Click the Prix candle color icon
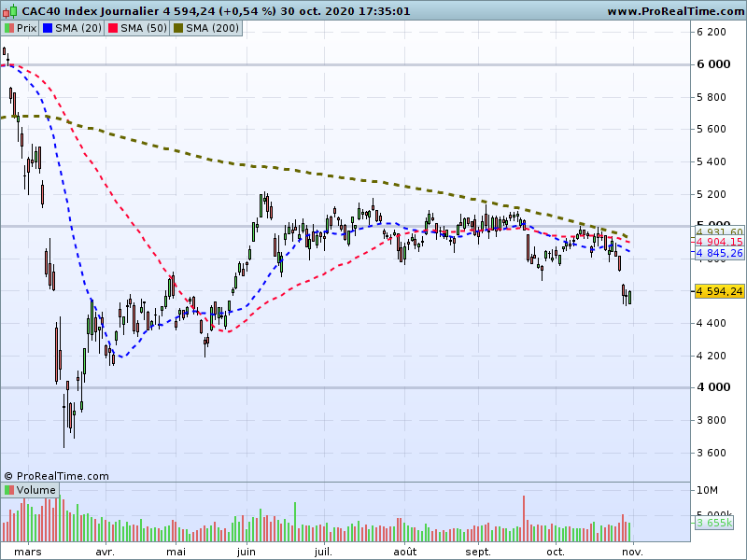747x560 pixels. [x=9, y=28]
